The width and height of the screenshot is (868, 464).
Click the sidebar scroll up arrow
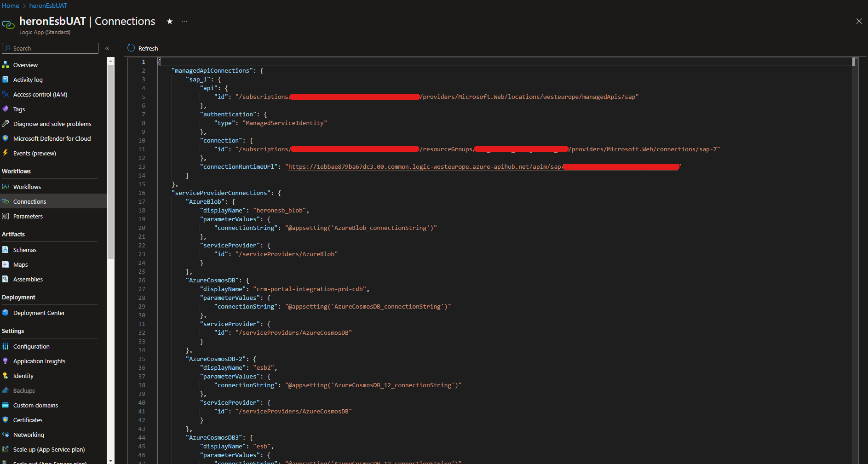pyautogui.click(x=110, y=61)
